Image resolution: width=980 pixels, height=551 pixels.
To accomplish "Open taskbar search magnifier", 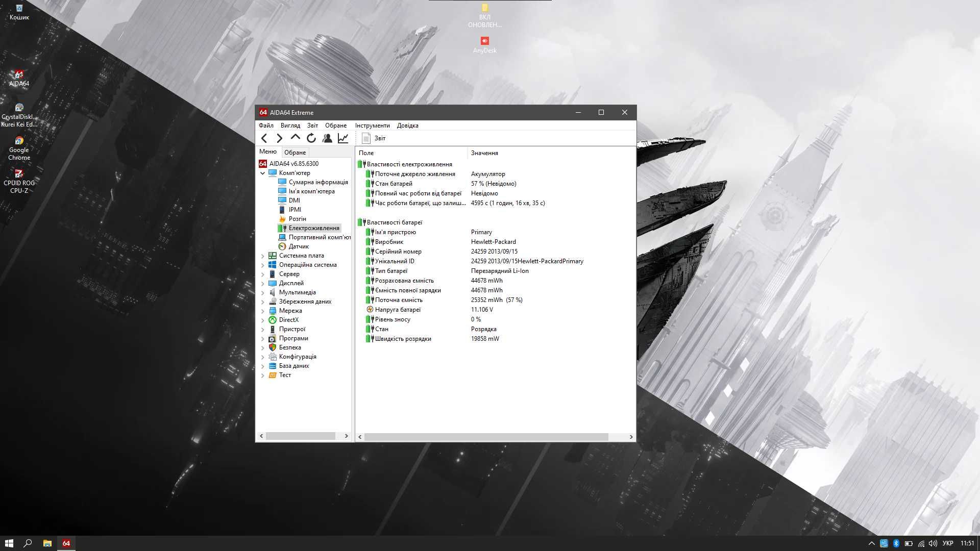I will [28, 543].
